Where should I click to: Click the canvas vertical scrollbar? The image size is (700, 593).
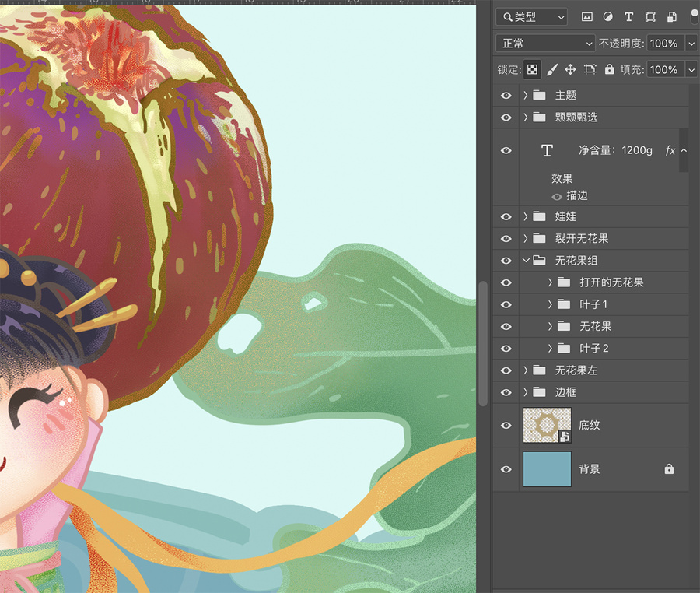point(482,344)
